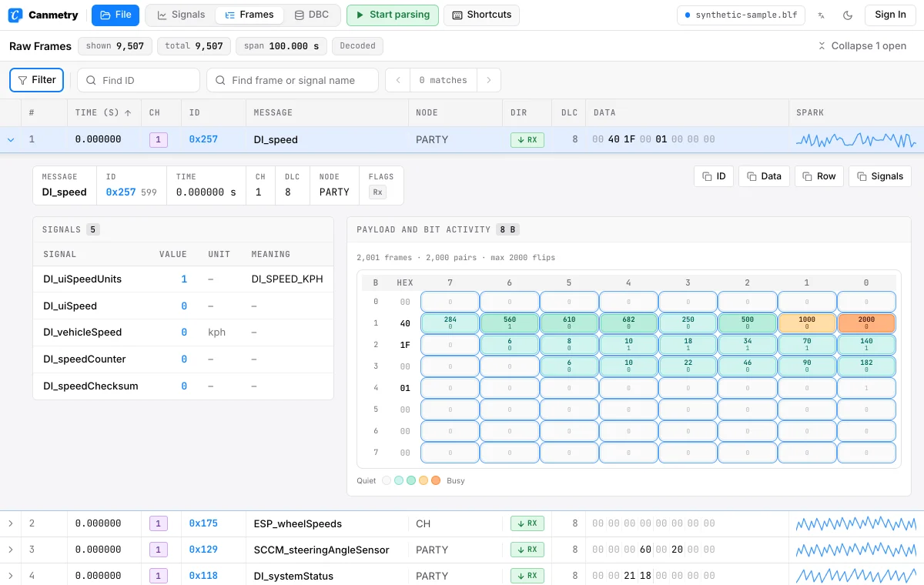Viewport: 924px width, 585px height.
Task: Click the Canmetry logo icon
Action: (15, 15)
